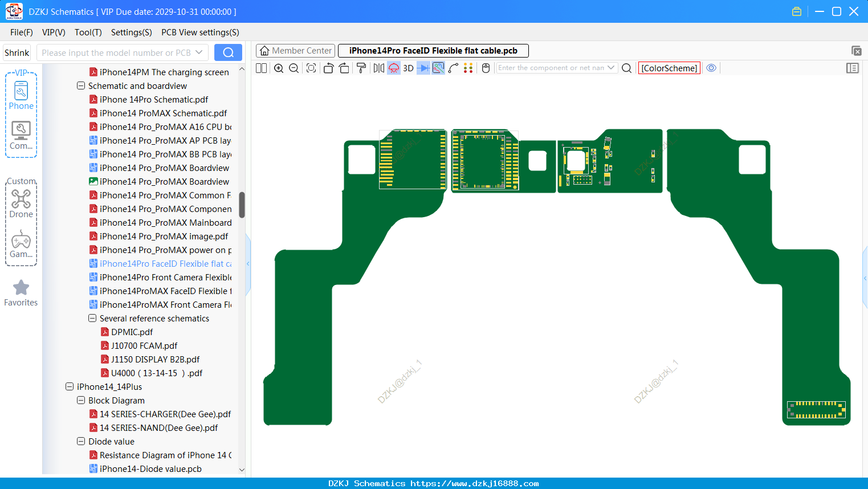Screen dimensions: 868x489
Task: Open the VIP(V) menu
Action: point(54,32)
